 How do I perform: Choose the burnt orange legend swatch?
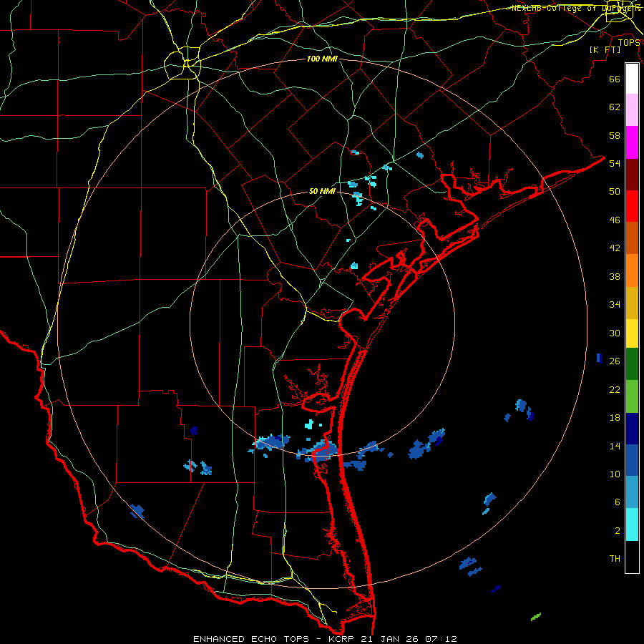tap(632, 238)
